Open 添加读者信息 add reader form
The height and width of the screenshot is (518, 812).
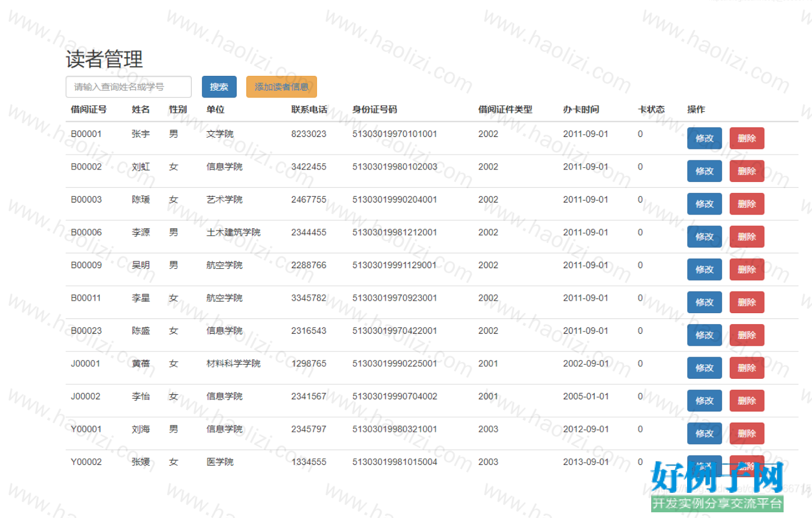(x=282, y=87)
